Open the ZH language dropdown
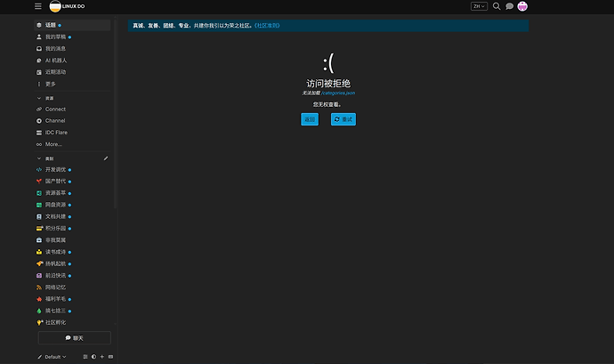614x364 pixels. (x=479, y=6)
